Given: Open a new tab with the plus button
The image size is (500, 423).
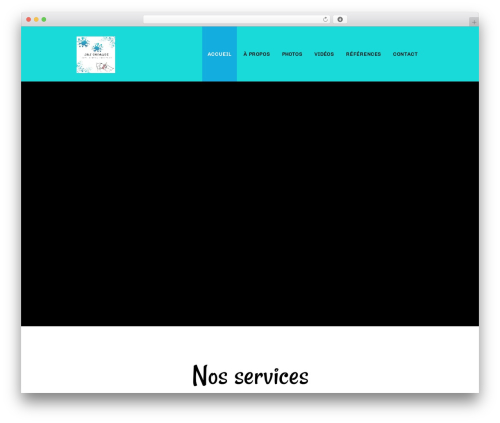Looking at the screenshot, I should click(x=474, y=22).
